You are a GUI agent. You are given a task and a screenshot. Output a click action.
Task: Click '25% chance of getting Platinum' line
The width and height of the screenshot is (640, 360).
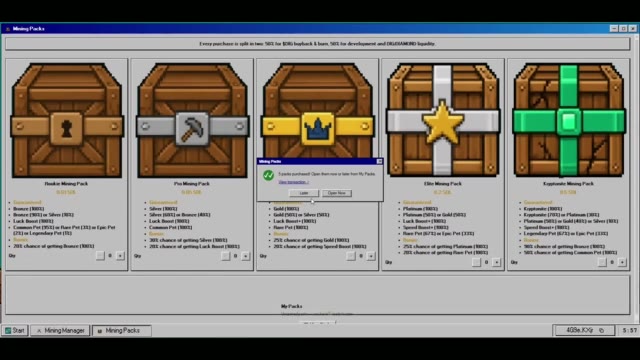[x=445, y=246]
